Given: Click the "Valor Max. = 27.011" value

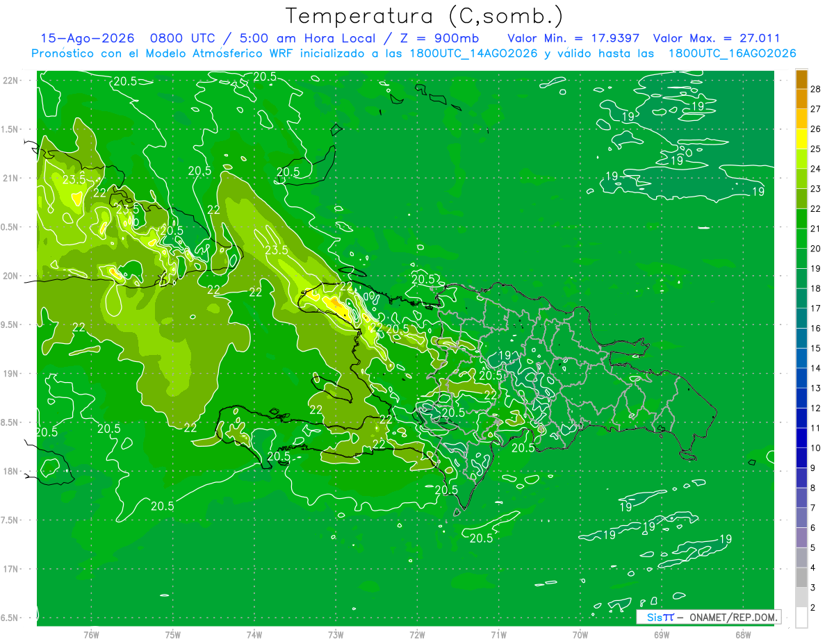Looking at the screenshot, I should 717,38.
